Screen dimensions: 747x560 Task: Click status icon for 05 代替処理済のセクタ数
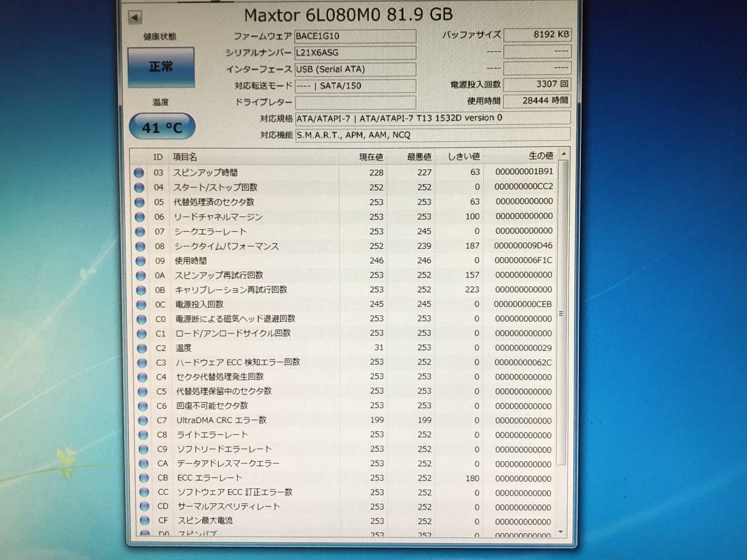(x=139, y=202)
